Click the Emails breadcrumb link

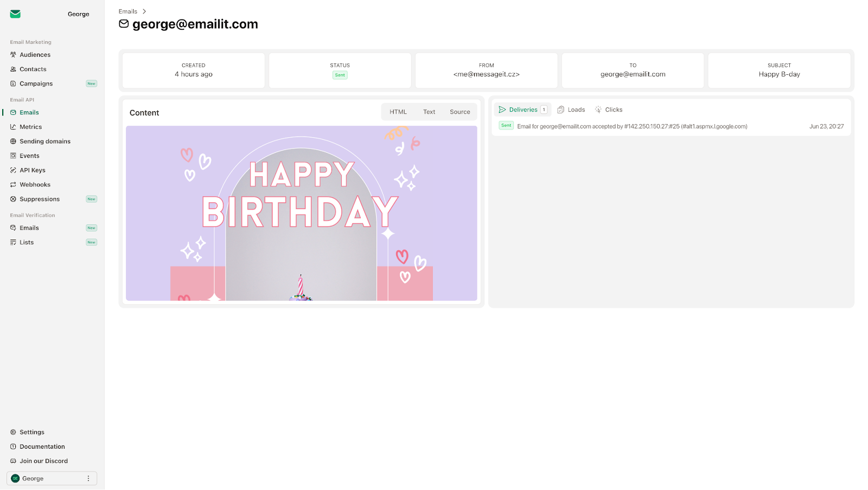click(127, 11)
